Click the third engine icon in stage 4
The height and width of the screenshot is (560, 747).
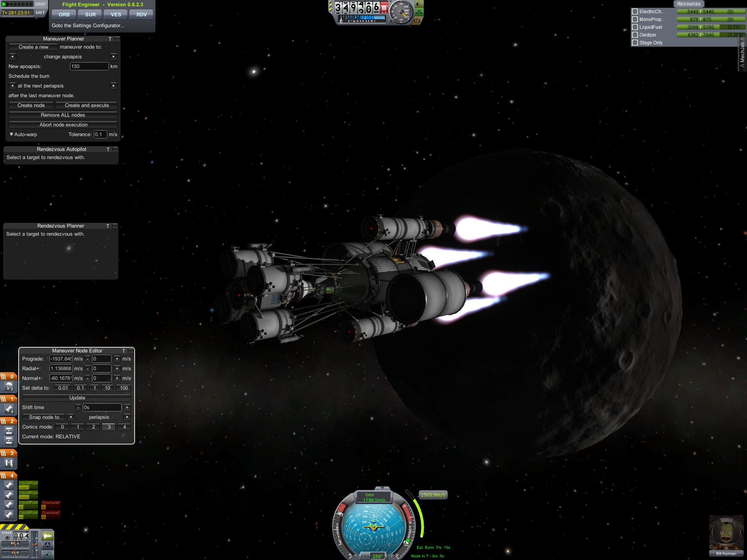(x=9, y=504)
